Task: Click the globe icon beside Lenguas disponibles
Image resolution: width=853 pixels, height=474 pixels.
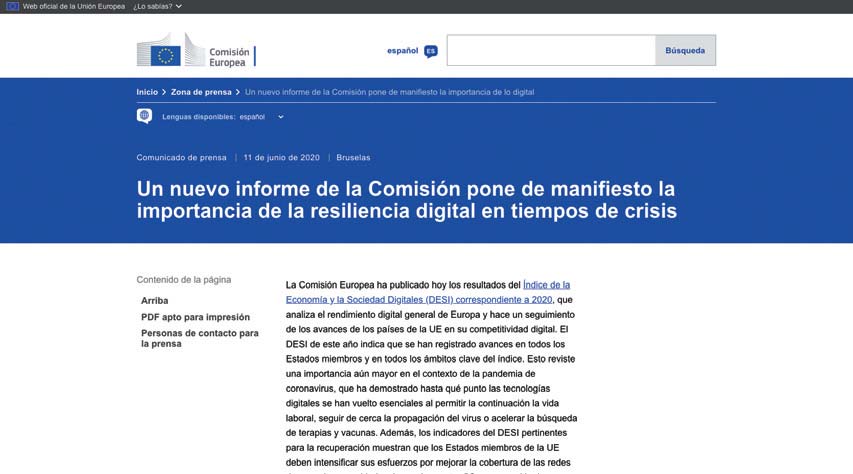Action: pos(145,116)
